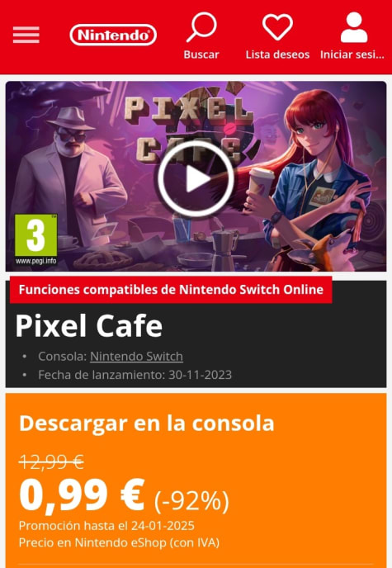Screen dimensions: 392x568
Task: Select the 'Iniciar sesi...' text label
Action: 352,54
